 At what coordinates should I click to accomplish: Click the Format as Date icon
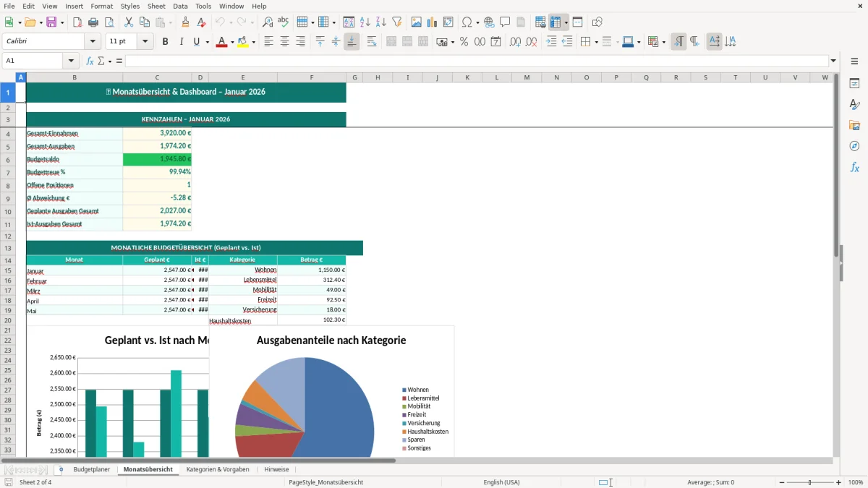coord(495,42)
